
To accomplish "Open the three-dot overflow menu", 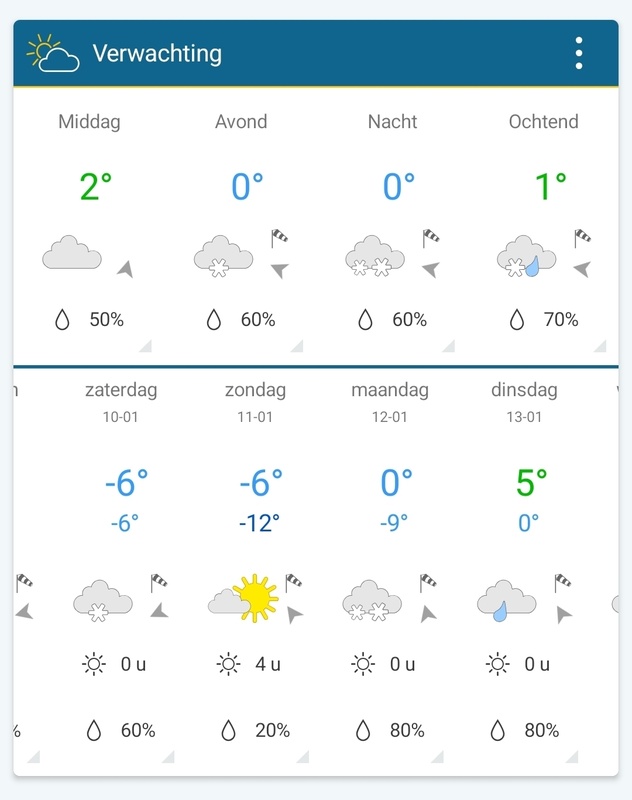I will click(x=577, y=54).
